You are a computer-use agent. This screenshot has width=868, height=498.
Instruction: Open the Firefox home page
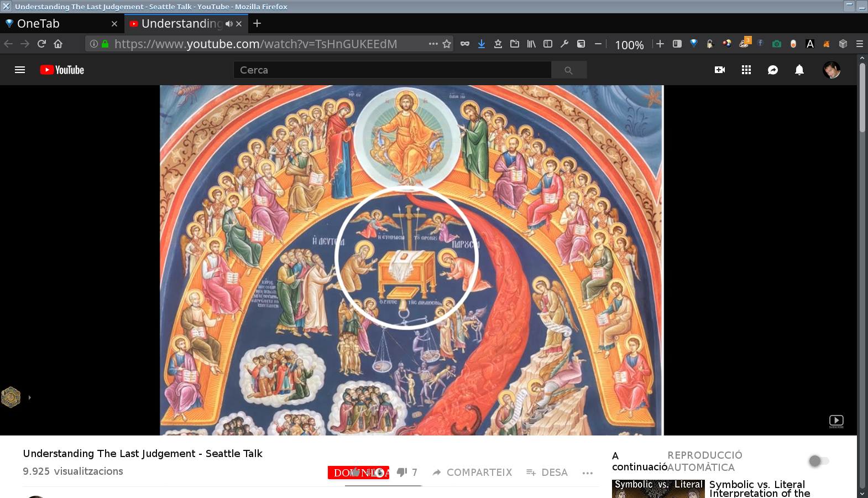coord(58,44)
